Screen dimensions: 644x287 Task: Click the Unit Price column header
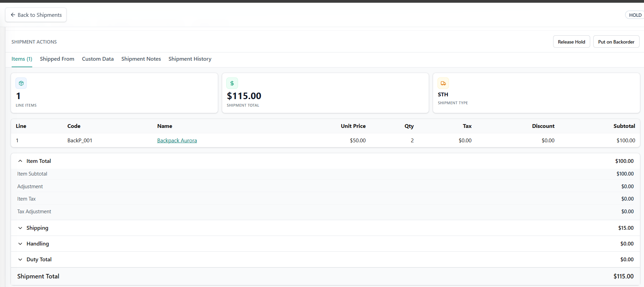pos(353,126)
